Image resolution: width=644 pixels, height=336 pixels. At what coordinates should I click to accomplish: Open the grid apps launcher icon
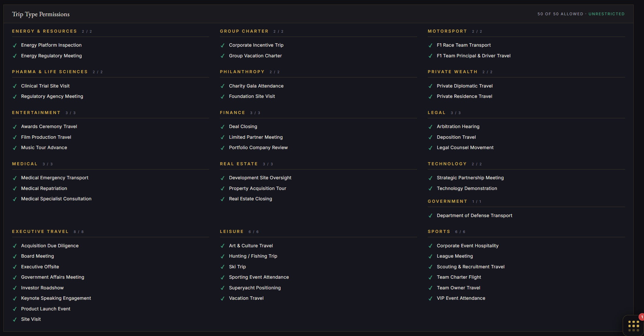634,326
